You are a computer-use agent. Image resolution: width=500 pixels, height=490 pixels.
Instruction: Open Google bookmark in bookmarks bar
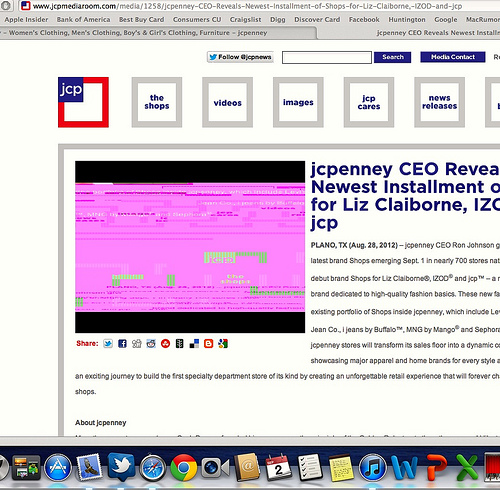[446, 20]
